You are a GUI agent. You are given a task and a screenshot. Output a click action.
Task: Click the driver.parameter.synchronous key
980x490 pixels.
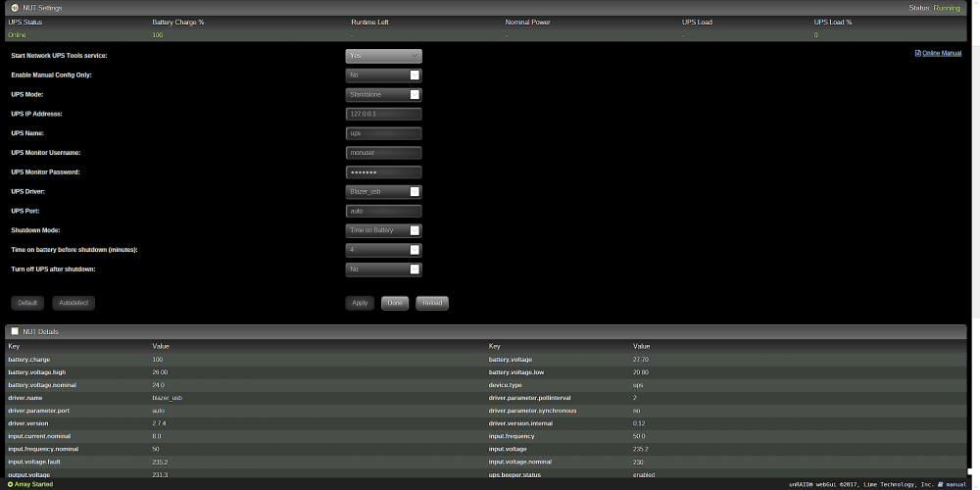532,411
